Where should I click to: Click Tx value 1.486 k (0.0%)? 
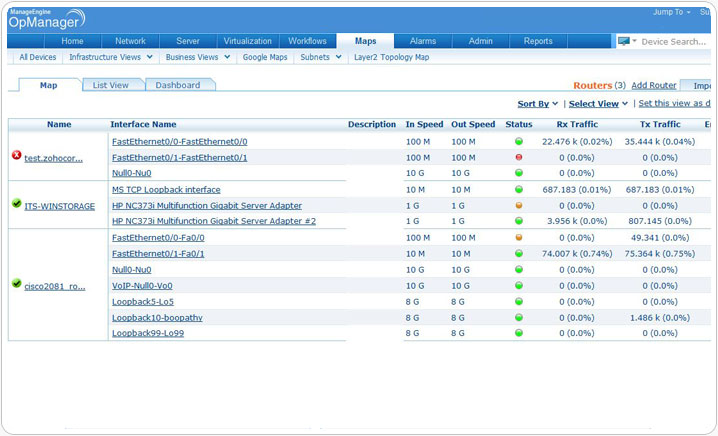(x=660, y=317)
